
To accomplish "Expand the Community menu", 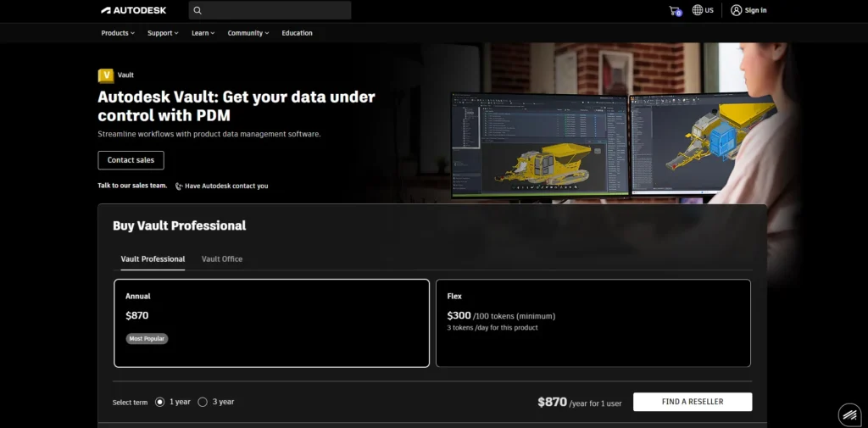I will [x=248, y=33].
